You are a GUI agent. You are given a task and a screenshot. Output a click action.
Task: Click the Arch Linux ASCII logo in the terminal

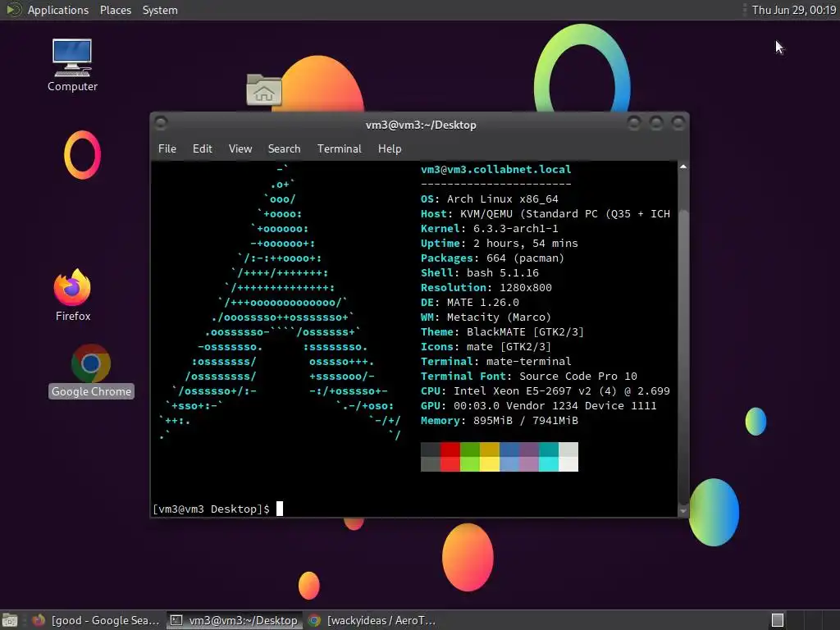(279, 302)
